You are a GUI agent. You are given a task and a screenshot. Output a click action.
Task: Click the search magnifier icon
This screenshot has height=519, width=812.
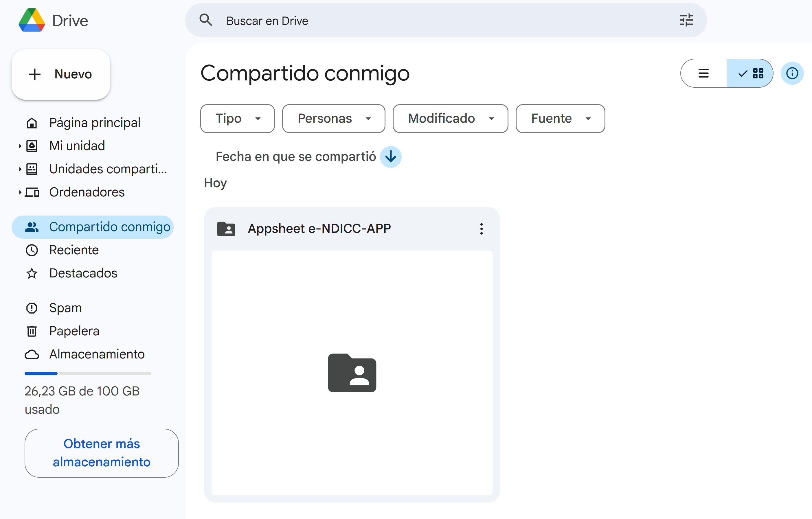coord(206,20)
